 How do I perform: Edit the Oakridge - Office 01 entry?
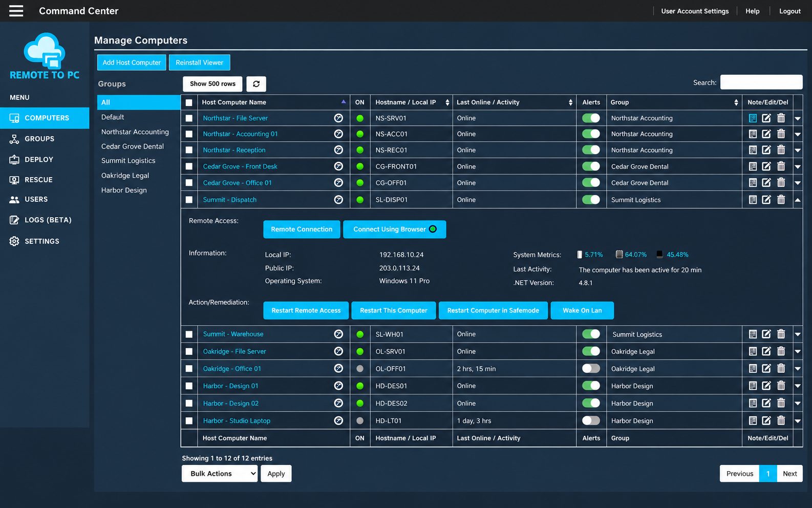click(x=766, y=369)
